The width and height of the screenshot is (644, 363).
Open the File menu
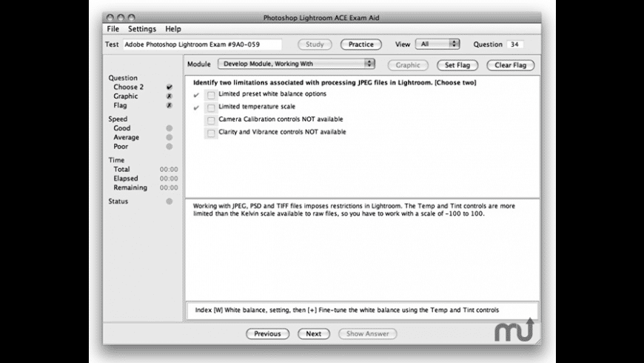pyautogui.click(x=113, y=29)
